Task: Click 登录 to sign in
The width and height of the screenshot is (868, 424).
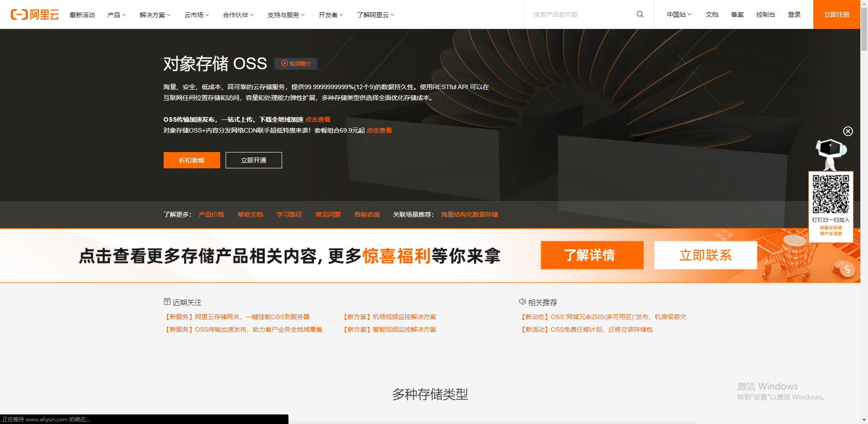Action: pos(794,15)
